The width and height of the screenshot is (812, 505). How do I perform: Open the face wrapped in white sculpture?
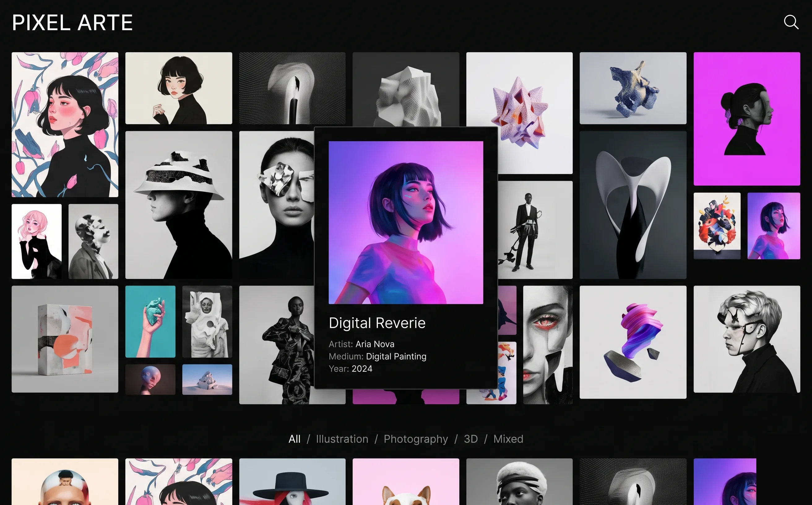[207, 322]
